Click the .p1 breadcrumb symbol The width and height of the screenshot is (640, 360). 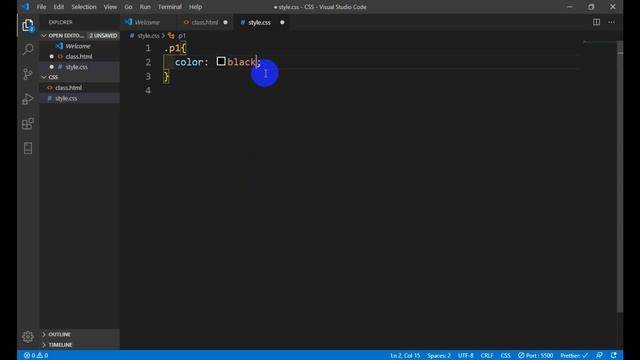coord(181,36)
